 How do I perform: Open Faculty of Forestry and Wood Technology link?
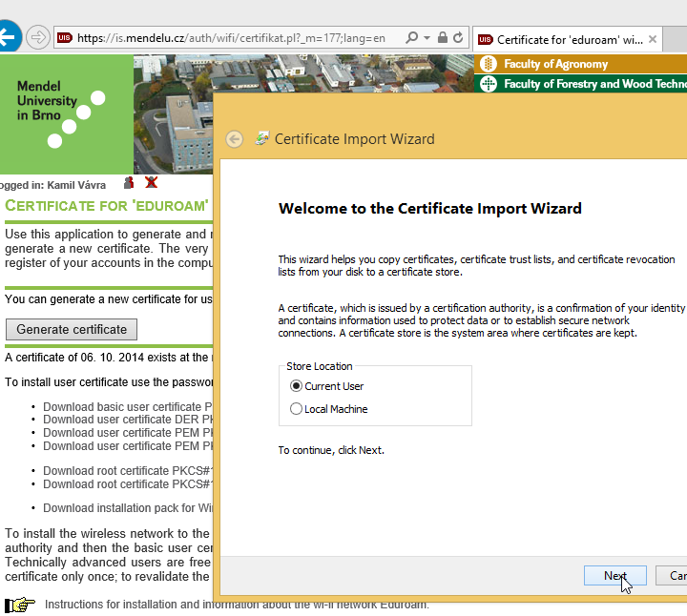click(595, 84)
